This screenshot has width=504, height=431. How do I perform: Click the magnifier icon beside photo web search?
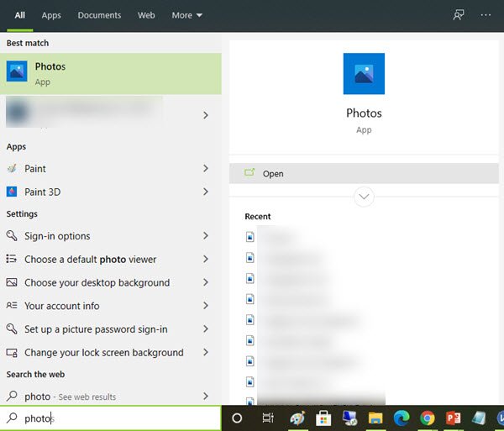click(x=12, y=396)
